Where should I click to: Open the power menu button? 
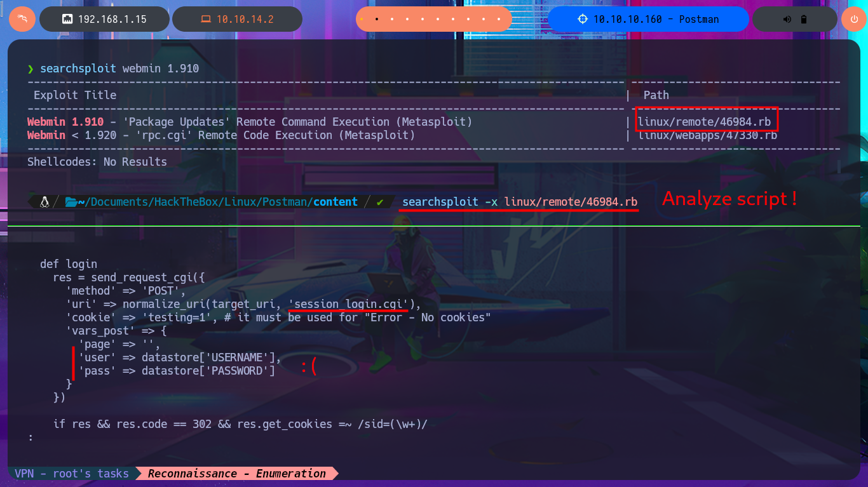[853, 19]
